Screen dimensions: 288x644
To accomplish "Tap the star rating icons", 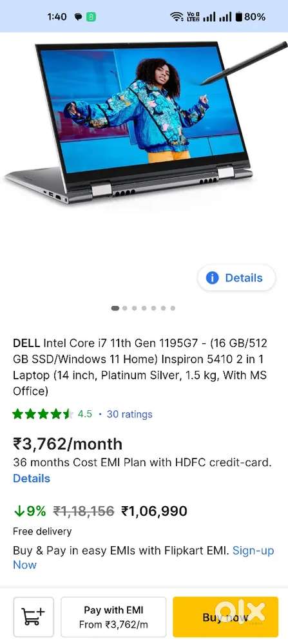I will pos(43,414).
